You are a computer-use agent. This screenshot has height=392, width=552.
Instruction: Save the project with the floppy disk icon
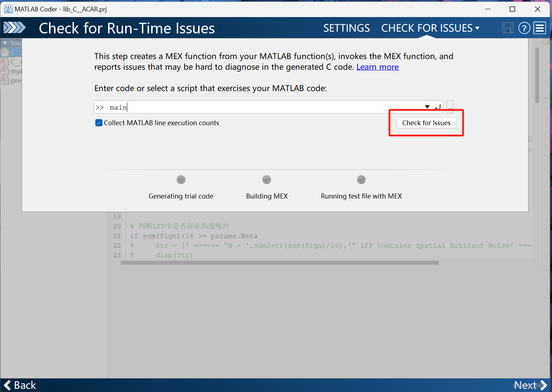(x=508, y=28)
